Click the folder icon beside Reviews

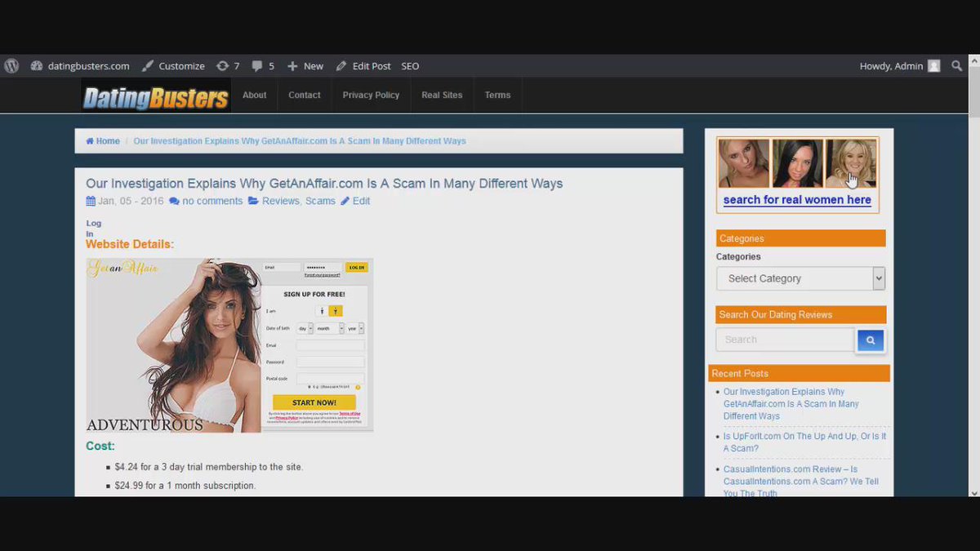pyautogui.click(x=253, y=201)
